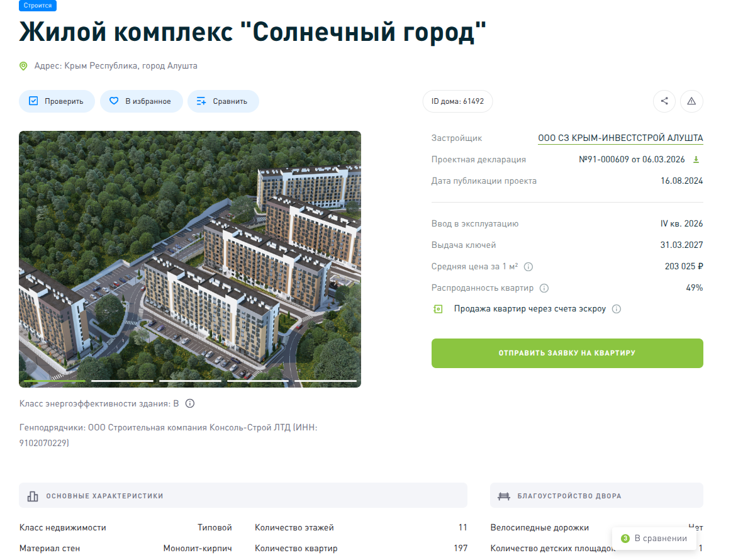The width and height of the screenshot is (743, 560).
Task: Open developer ООО СЗ Крым-Инвестстрой Алушта link
Action: (x=620, y=138)
